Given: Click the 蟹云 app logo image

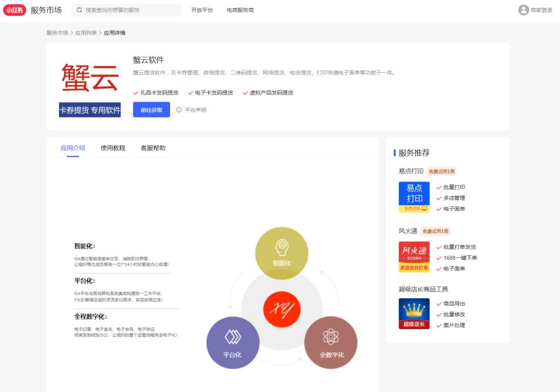Looking at the screenshot, I should coord(90,87).
